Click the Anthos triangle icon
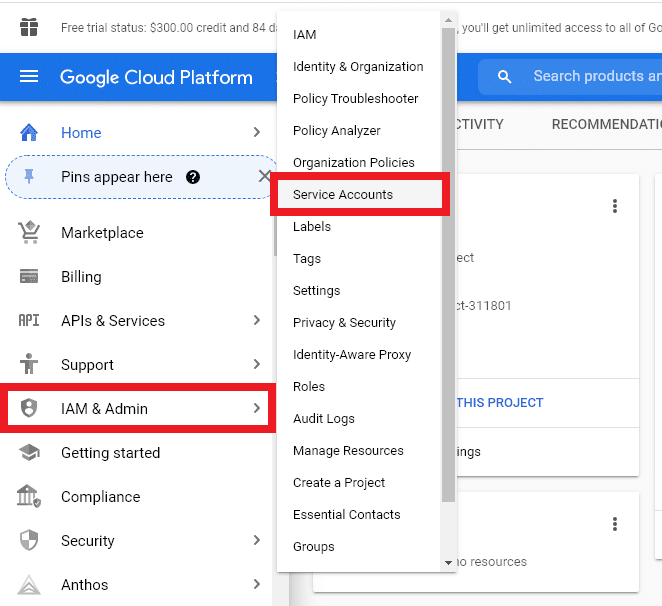The image size is (662, 606). coord(29,584)
